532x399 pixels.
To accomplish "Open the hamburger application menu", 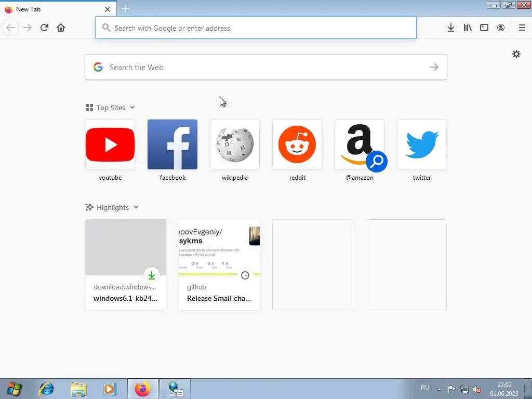I will [522, 28].
